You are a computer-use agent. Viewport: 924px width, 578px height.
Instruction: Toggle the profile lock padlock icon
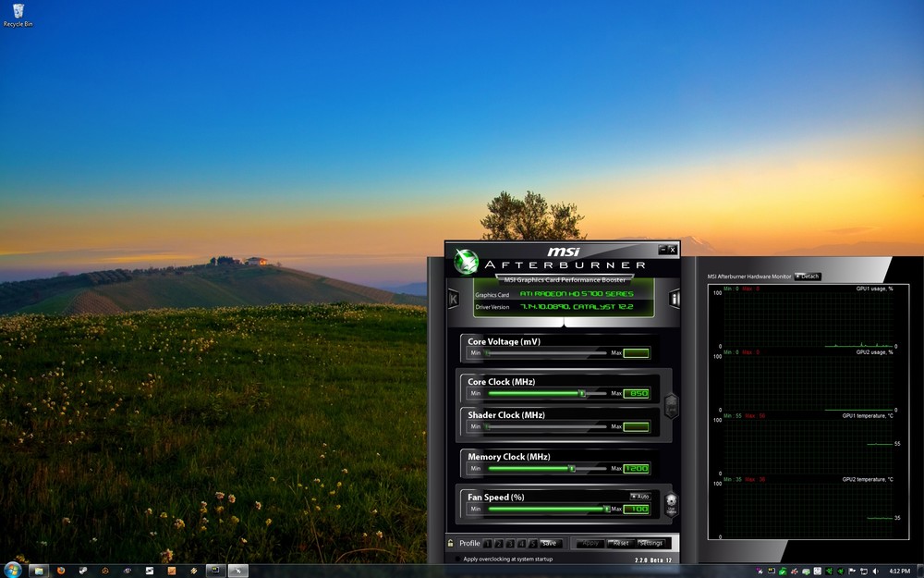coord(451,543)
